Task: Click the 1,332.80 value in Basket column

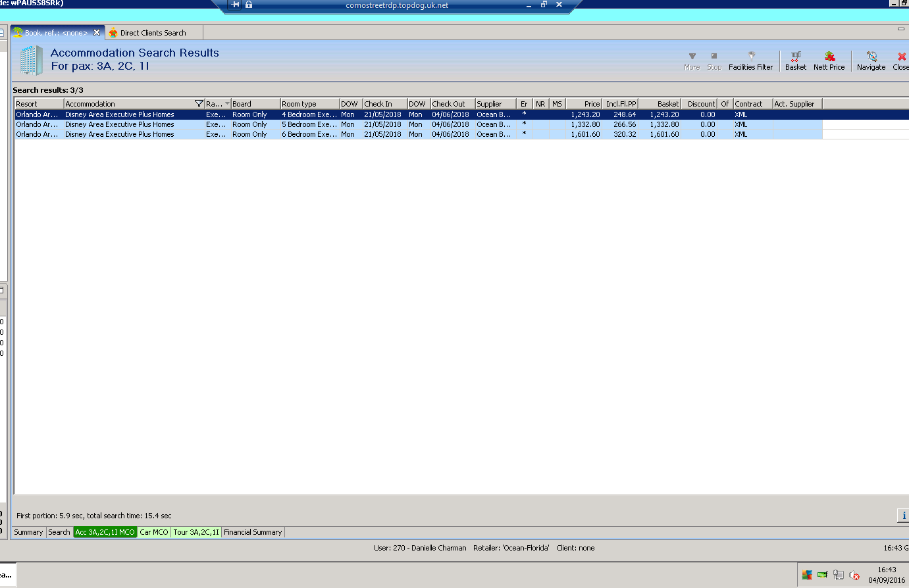Action: click(660, 124)
